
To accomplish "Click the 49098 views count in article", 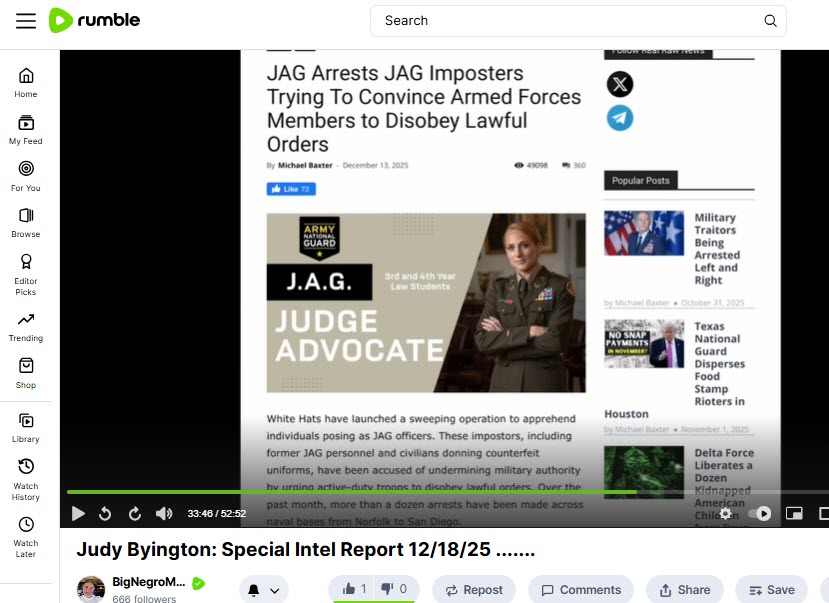I will click(531, 165).
